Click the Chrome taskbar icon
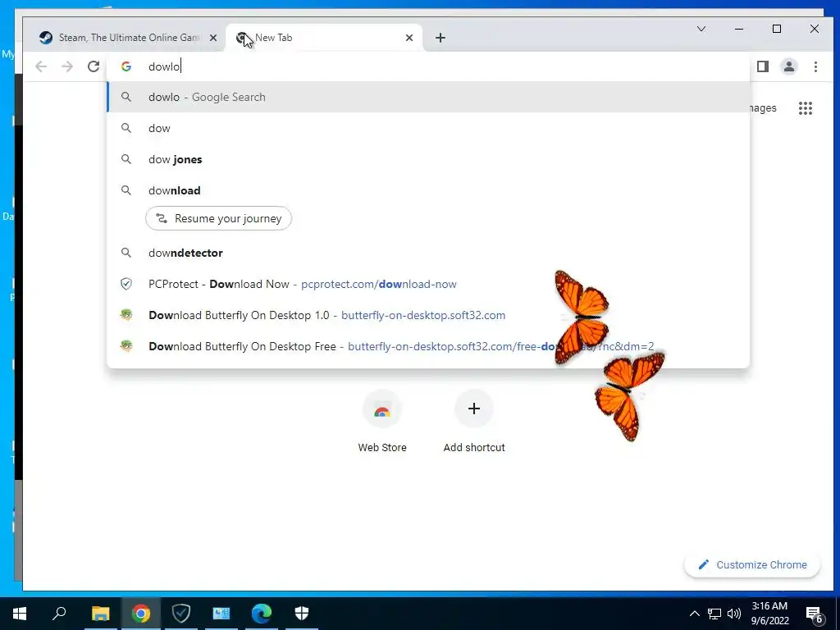The image size is (840, 630). tap(141, 614)
